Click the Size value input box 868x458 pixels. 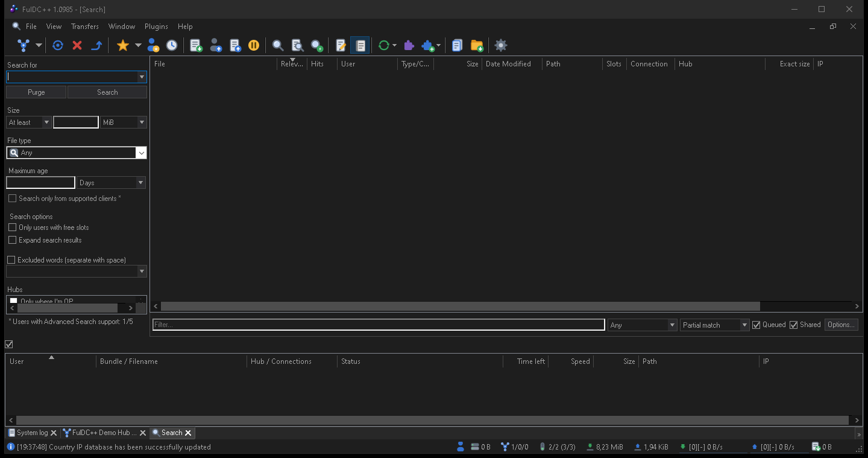pyautogui.click(x=76, y=122)
